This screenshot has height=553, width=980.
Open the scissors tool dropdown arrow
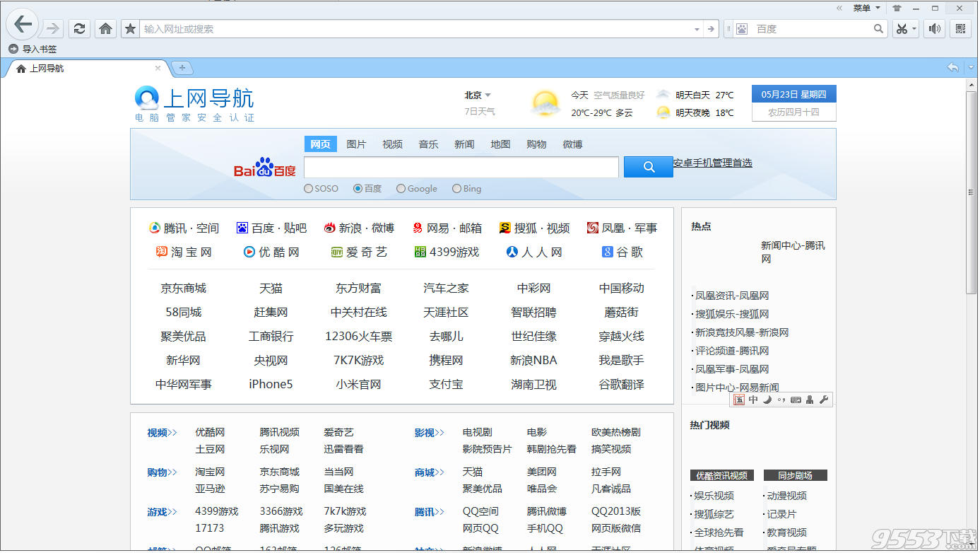pos(914,29)
